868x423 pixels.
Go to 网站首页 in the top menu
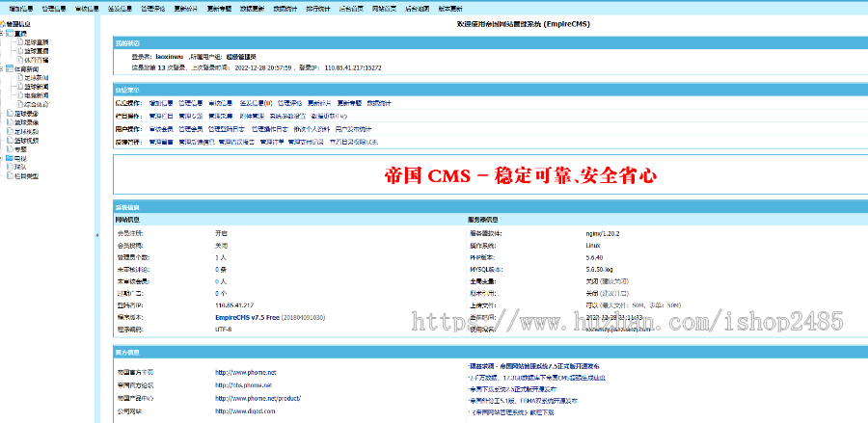[x=384, y=9]
